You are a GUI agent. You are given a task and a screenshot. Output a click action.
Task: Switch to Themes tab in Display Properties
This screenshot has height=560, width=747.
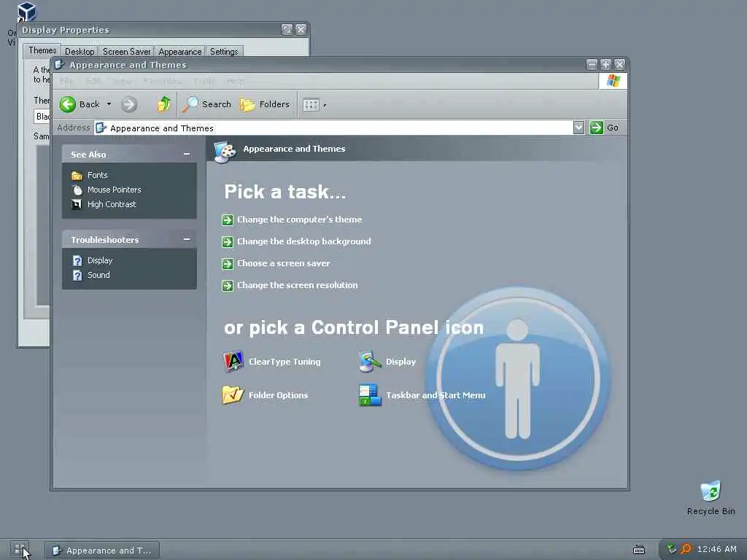[42, 50]
